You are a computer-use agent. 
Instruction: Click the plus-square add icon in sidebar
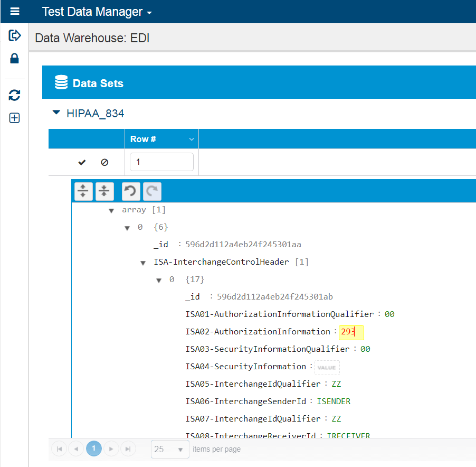pyautogui.click(x=15, y=118)
